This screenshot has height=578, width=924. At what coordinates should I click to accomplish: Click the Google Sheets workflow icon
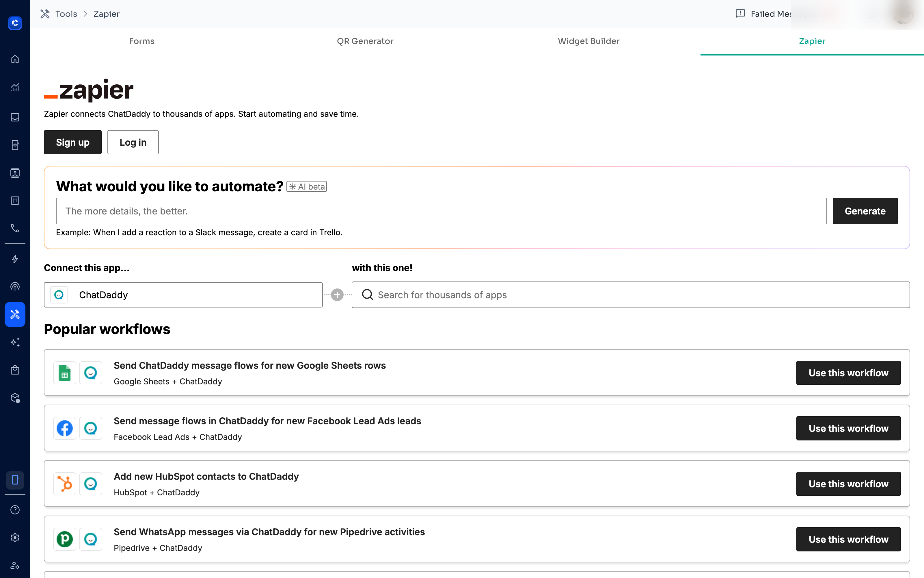[x=64, y=373]
